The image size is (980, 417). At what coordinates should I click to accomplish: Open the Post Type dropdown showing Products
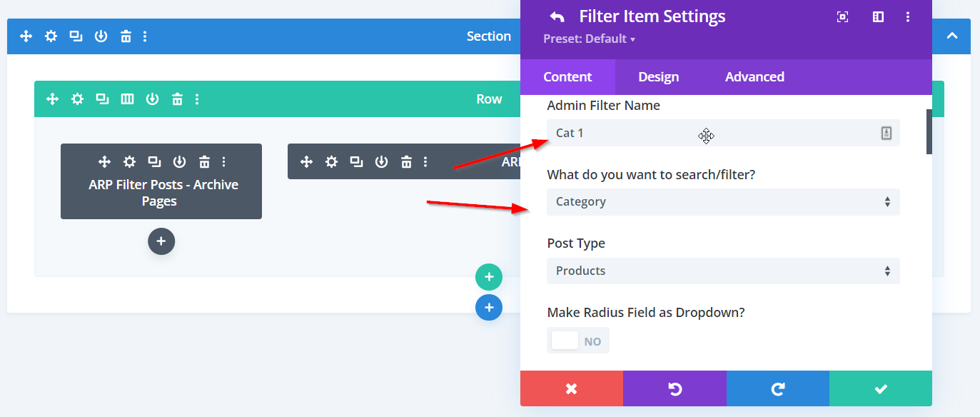722,271
